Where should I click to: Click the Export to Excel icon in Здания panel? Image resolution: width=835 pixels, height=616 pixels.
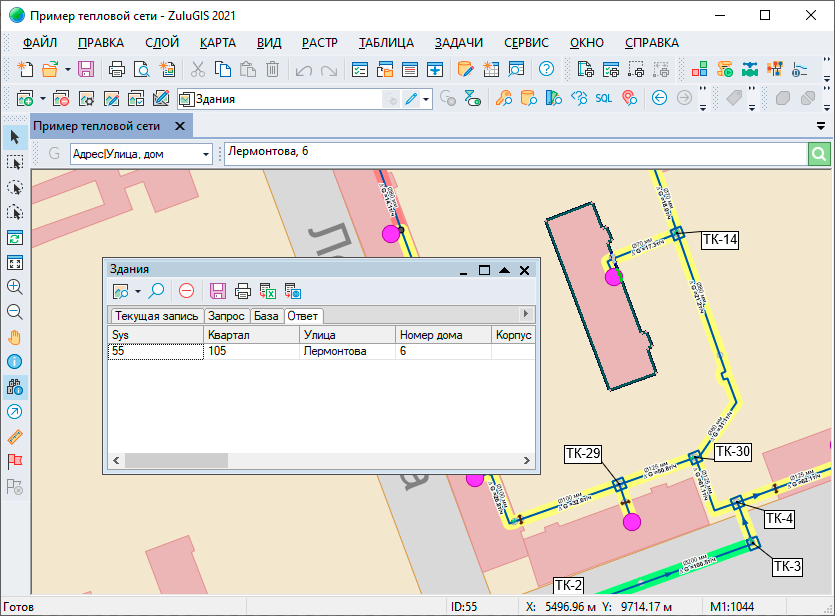coord(268,291)
